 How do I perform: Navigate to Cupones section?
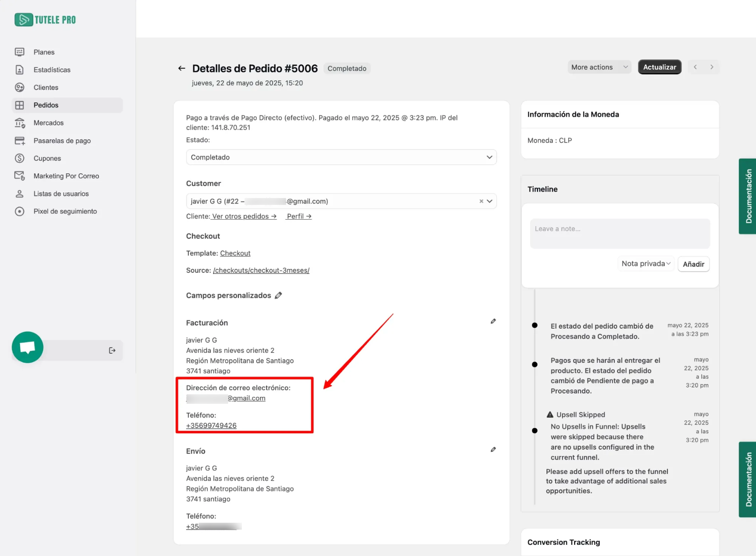tap(47, 158)
